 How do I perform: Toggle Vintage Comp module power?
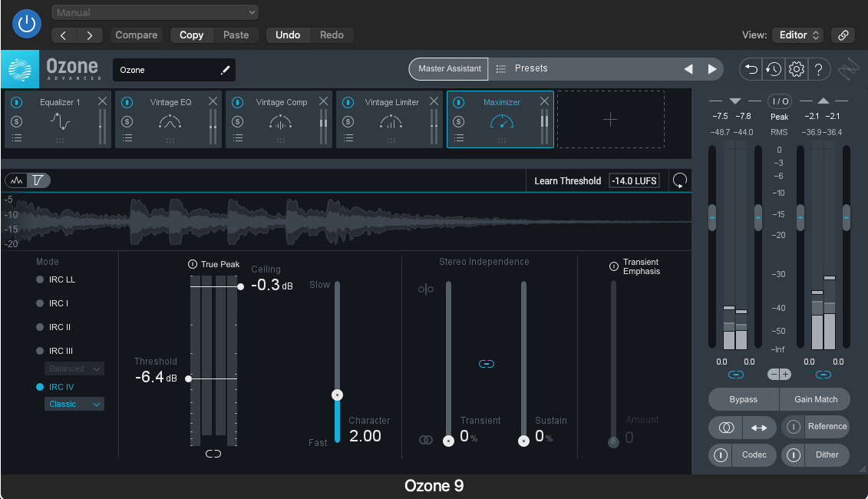(237, 102)
